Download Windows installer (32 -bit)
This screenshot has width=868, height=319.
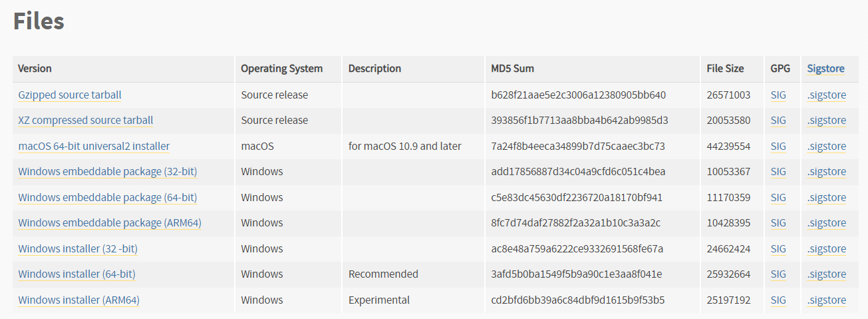(x=78, y=249)
